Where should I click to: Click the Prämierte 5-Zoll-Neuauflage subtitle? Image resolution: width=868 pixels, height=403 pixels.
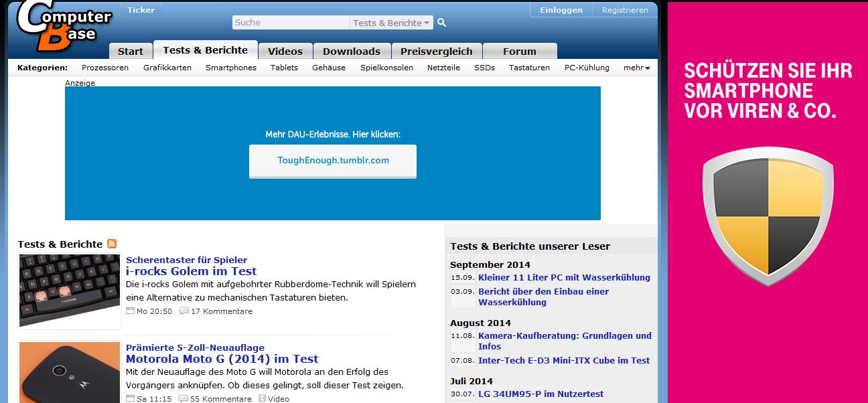pos(195,347)
